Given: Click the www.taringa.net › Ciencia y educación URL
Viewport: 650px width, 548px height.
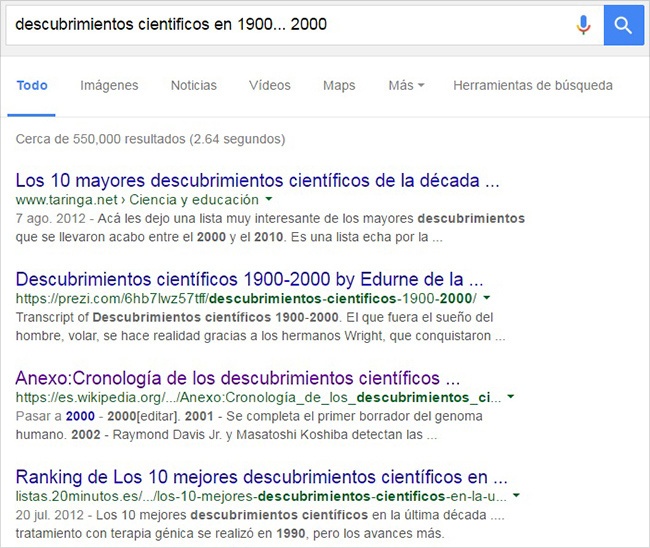Looking at the screenshot, I should [137, 200].
